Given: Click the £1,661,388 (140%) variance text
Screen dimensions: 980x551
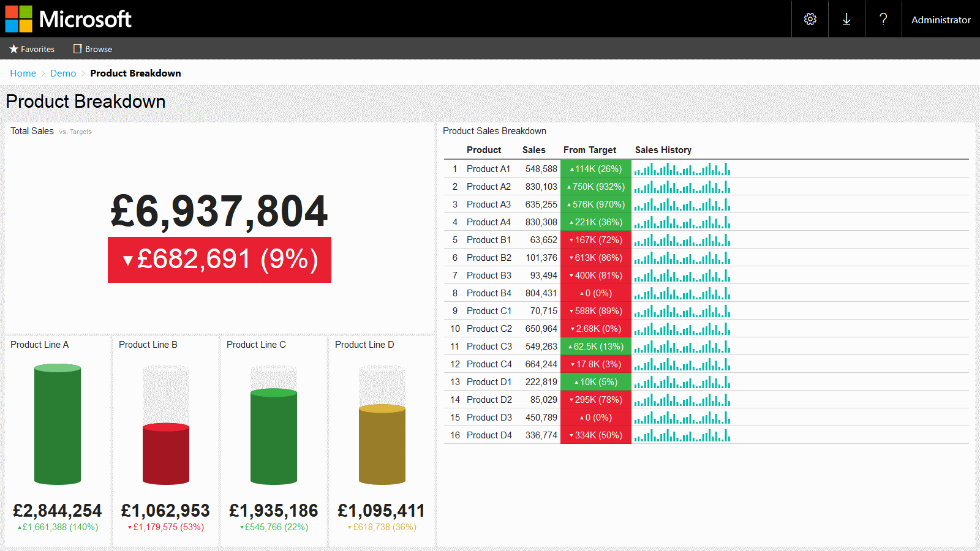Looking at the screenshot, I should 58,527.
